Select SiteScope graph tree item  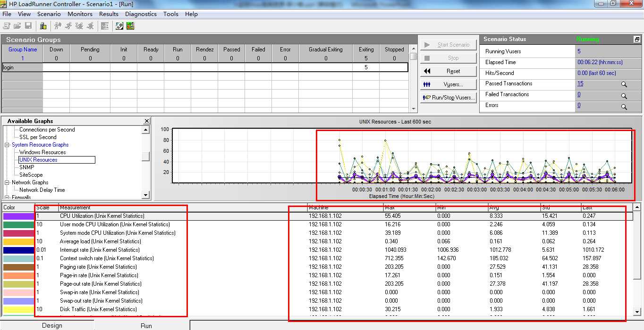(31, 175)
